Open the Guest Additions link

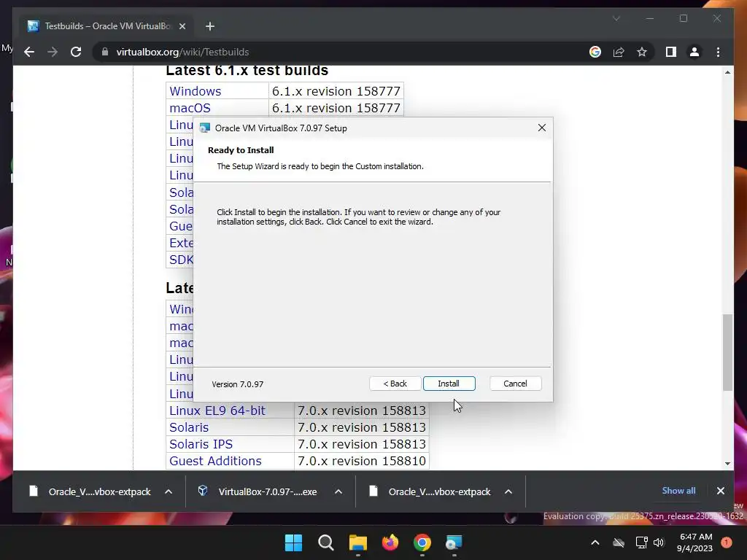click(215, 461)
